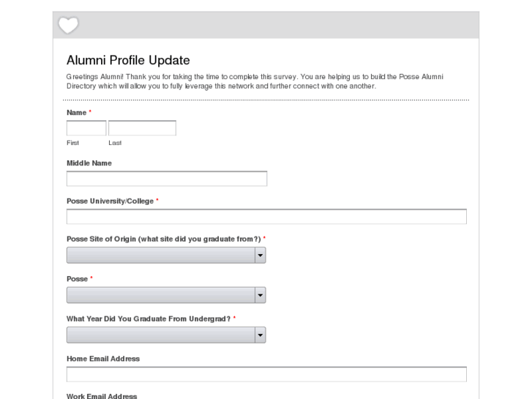The width and height of the screenshot is (532, 399).
Task: Click the 'First' sublabel under name
Action: coord(72,143)
